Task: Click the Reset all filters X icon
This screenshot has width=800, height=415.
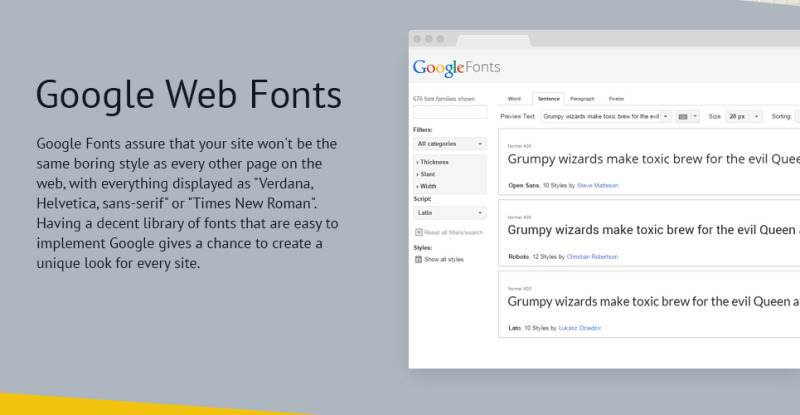Action: pos(419,232)
